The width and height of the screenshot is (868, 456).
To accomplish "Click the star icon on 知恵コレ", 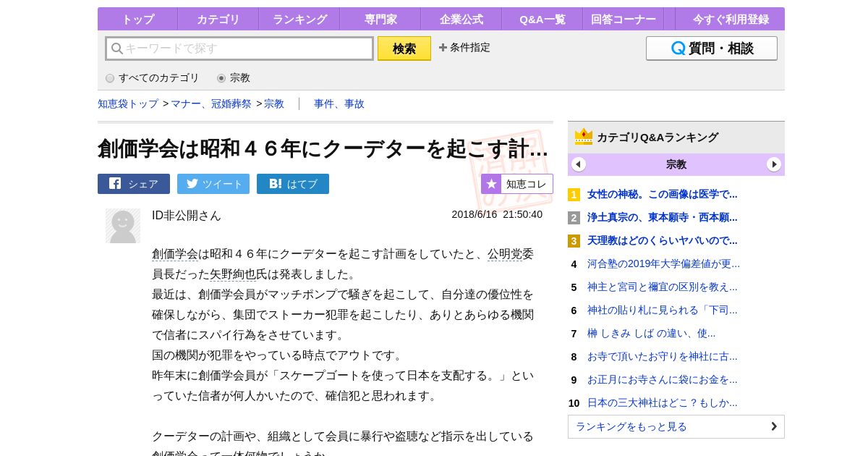I will click(x=491, y=184).
